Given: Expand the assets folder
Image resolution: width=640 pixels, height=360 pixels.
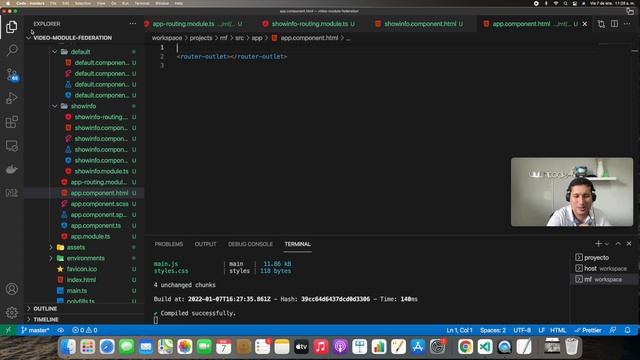Looking at the screenshot, I should click(51, 247).
